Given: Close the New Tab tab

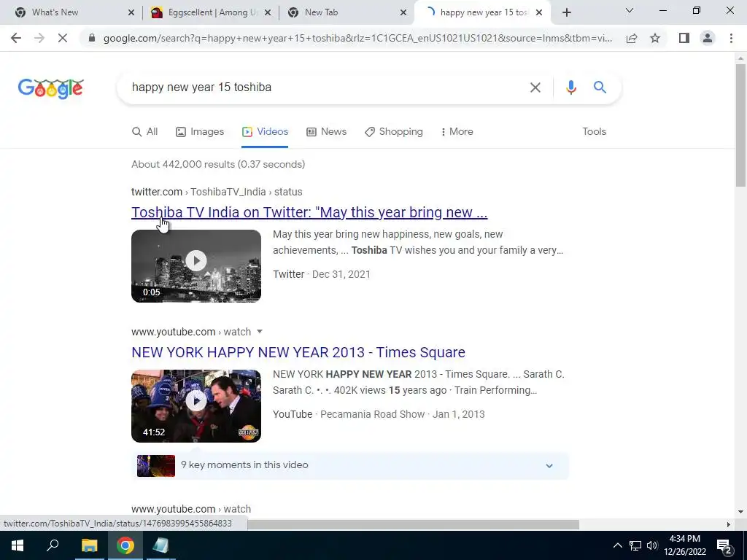Looking at the screenshot, I should pyautogui.click(x=403, y=12).
